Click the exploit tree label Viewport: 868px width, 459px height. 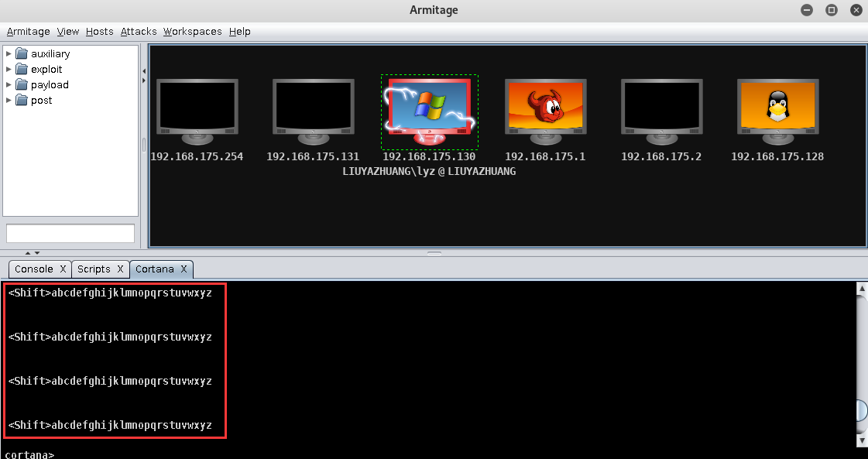pos(46,69)
